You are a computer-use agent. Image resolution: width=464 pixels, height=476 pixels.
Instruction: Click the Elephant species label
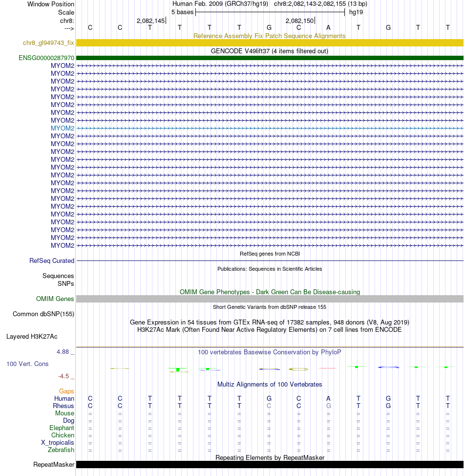62,428
